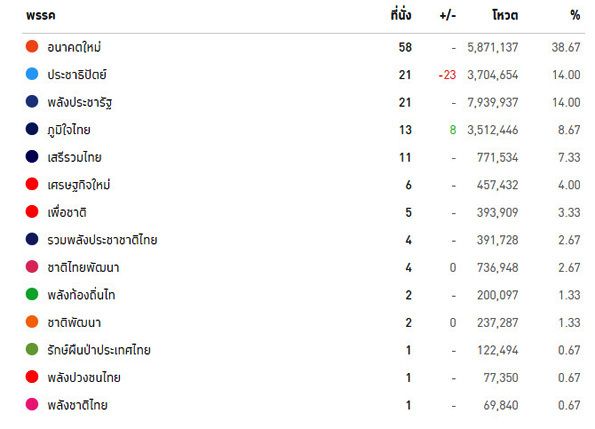595x429 pixels.
Task: Click the magenta dot beside พลังชาติไทย
Action: pos(32,404)
